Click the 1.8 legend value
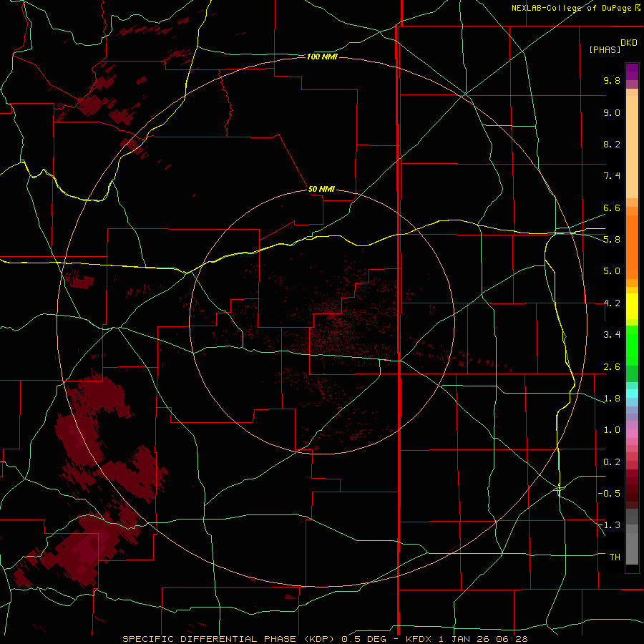Screen dimensions: 644x644 click(x=612, y=399)
